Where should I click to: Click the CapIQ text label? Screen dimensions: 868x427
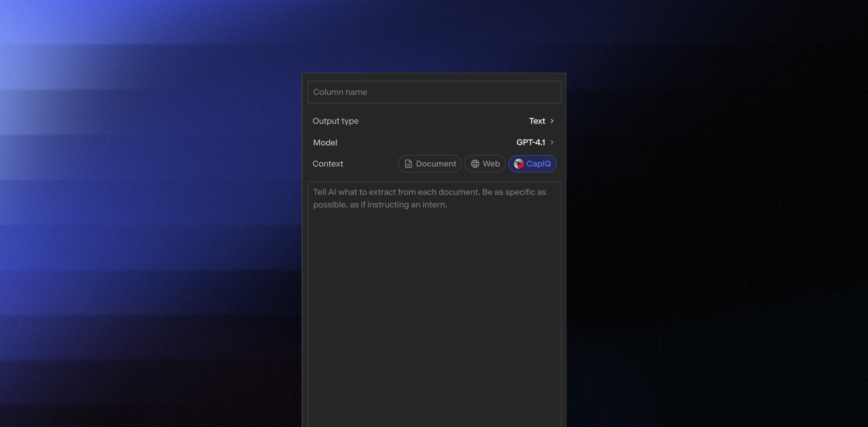pos(538,164)
